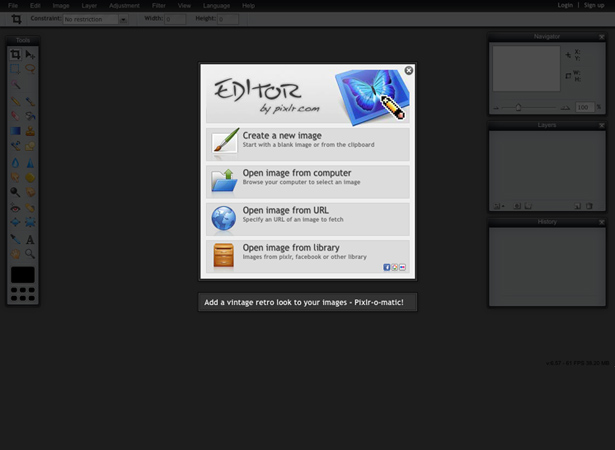This screenshot has height=450, width=615.
Task: Select the Move tool
Action: [x=30, y=54]
